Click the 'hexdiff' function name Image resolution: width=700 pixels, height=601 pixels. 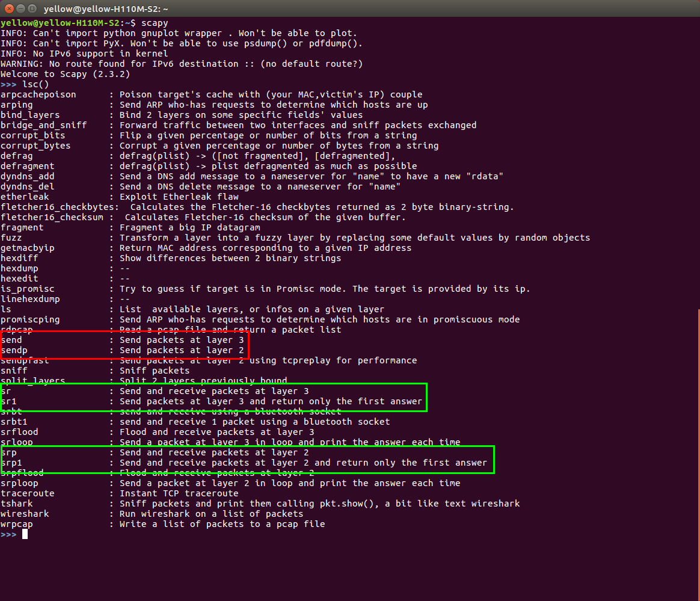(x=19, y=258)
